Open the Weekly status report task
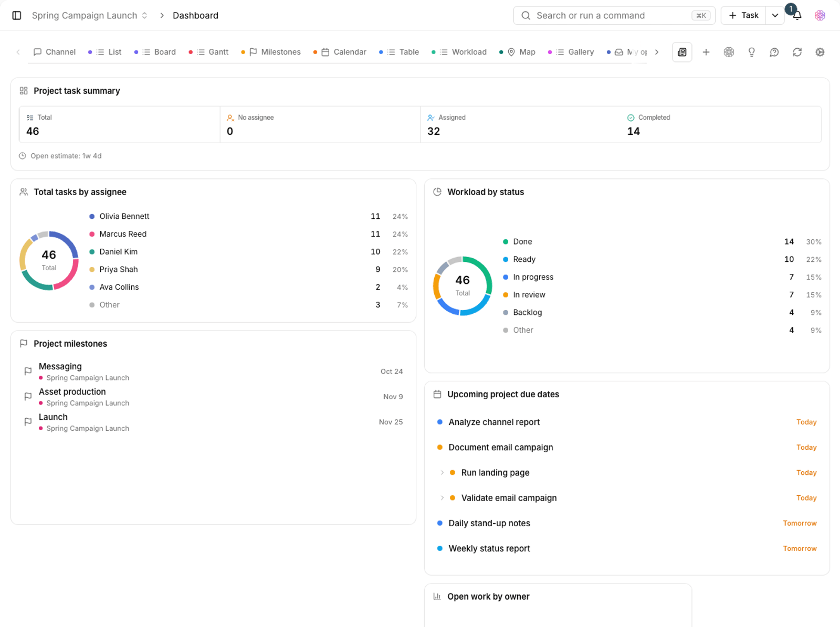This screenshot has height=627, width=840. tap(627, 548)
